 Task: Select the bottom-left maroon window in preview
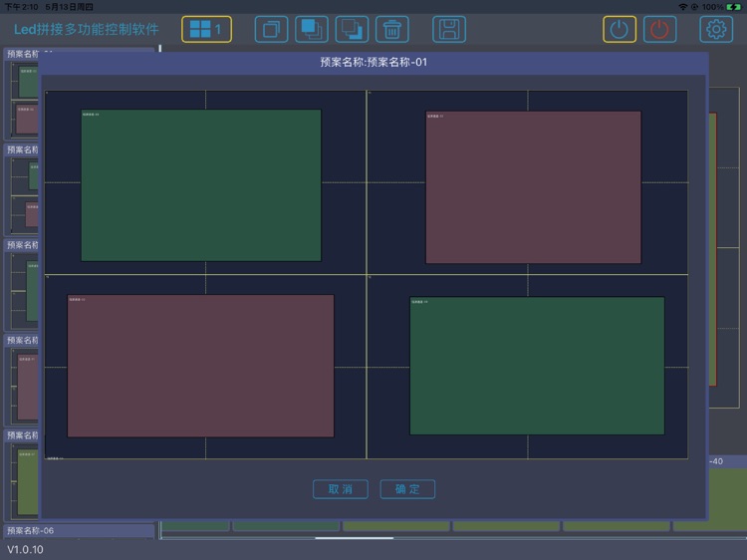tap(200, 366)
